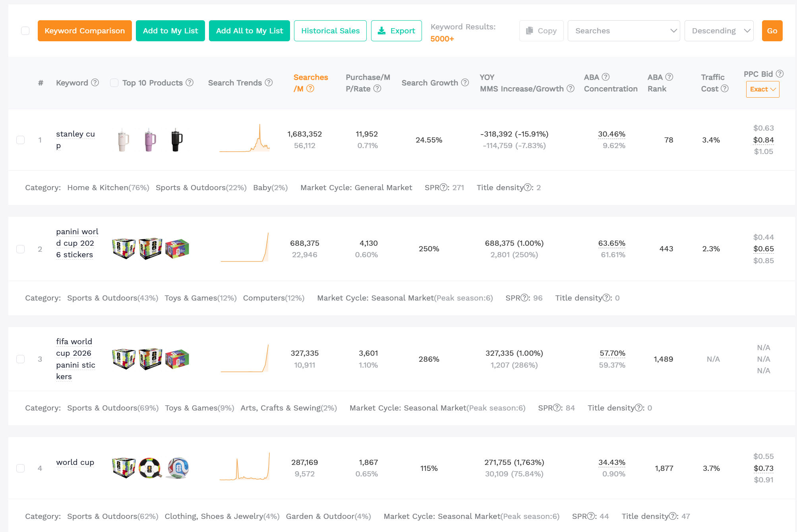The width and height of the screenshot is (797, 532).
Task: Open fifa world cup 2026 panini stickers keyword
Action: click(75, 359)
